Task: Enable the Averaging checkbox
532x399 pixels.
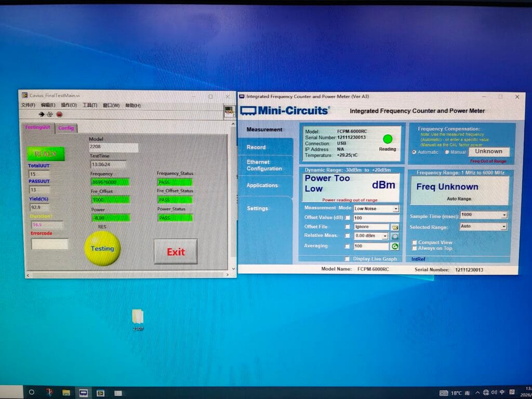Action: click(347, 246)
